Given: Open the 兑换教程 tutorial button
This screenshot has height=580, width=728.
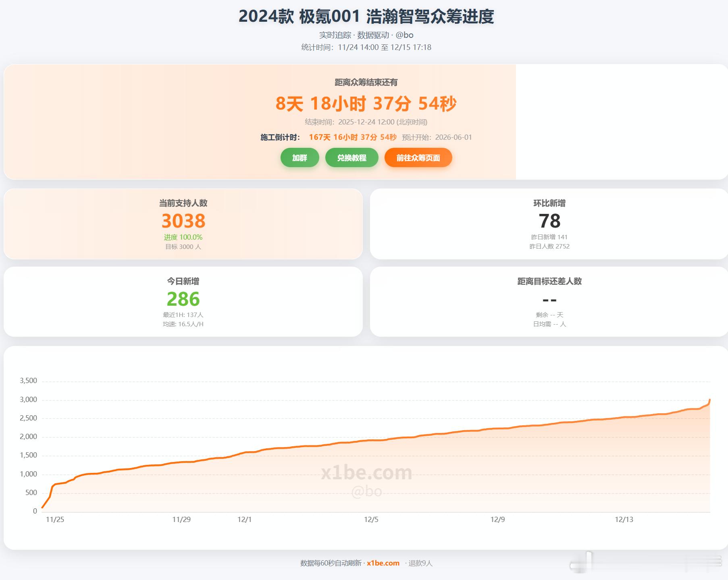Looking at the screenshot, I should (352, 157).
